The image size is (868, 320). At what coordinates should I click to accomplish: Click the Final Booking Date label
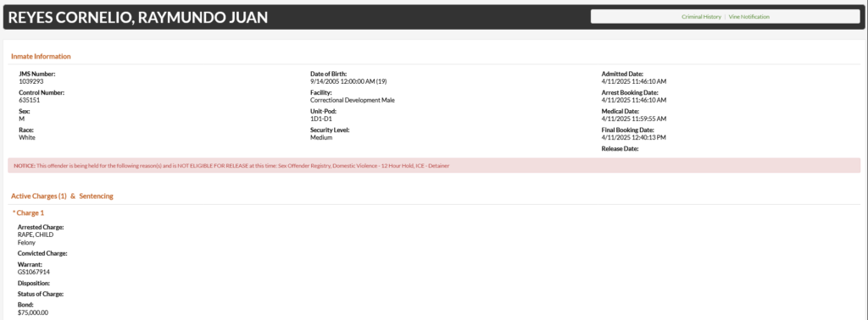coord(628,130)
